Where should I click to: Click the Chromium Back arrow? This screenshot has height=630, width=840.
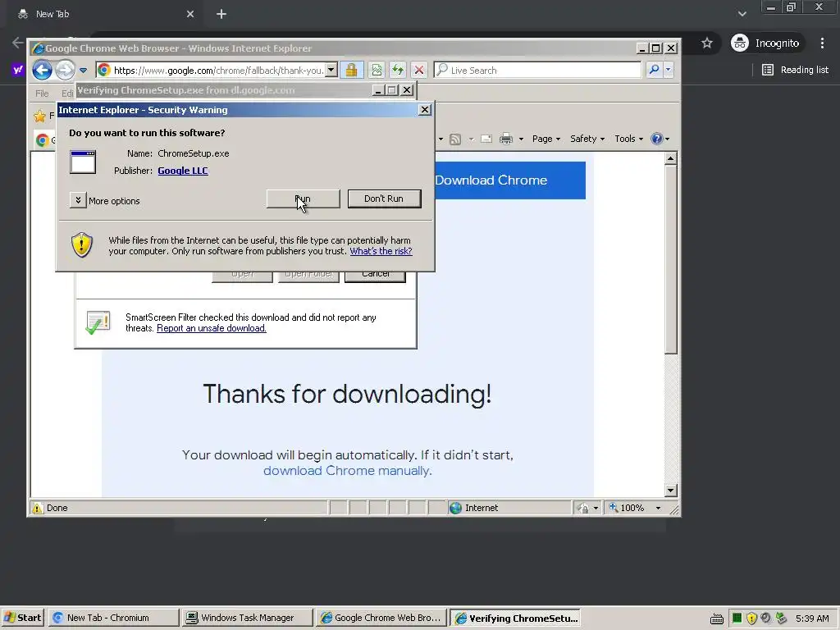point(18,43)
